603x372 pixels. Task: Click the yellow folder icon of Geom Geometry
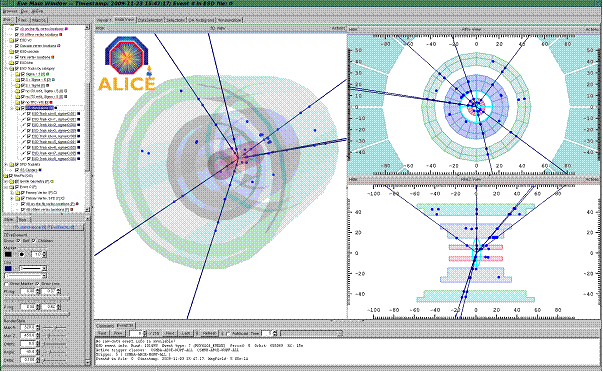pyautogui.click(x=12, y=181)
